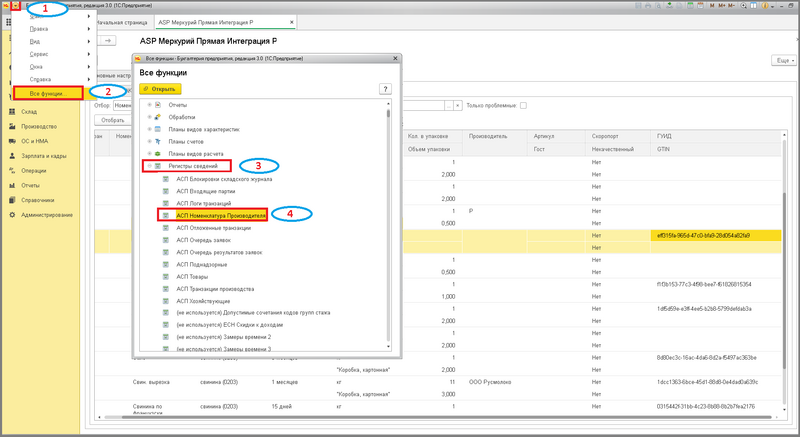Open the Зарплата и кадры section in sidebar
800x437 pixels.
tap(44, 156)
